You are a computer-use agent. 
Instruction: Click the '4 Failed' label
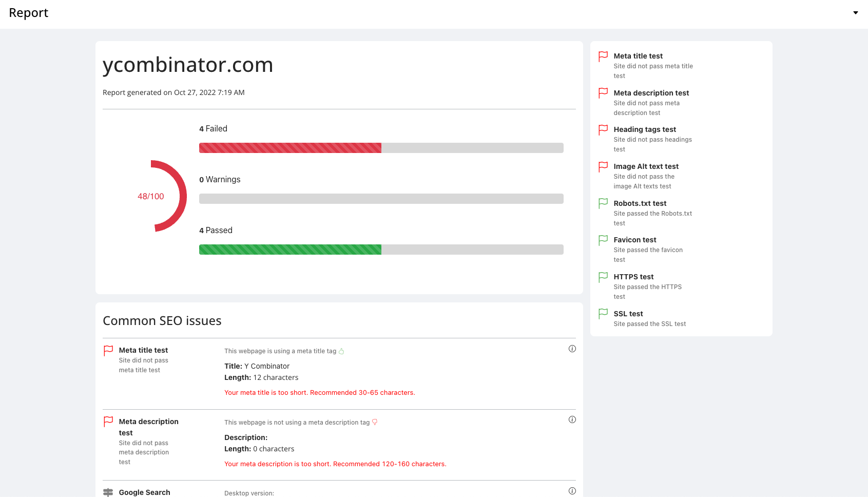coord(213,129)
